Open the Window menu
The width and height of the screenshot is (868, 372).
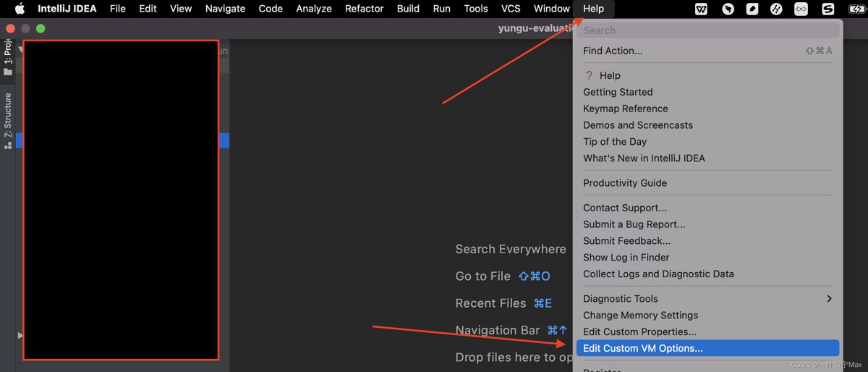pyautogui.click(x=552, y=9)
